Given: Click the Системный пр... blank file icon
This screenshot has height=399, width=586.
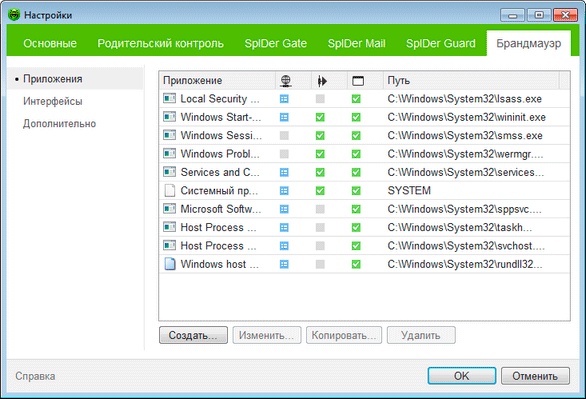Looking at the screenshot, I should tap(170, 191).
